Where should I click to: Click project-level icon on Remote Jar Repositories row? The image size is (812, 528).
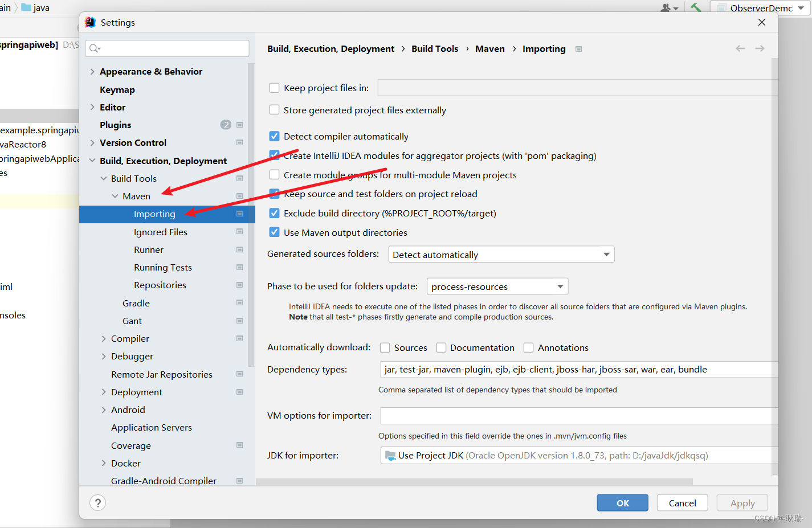click(x=239, y=374)
